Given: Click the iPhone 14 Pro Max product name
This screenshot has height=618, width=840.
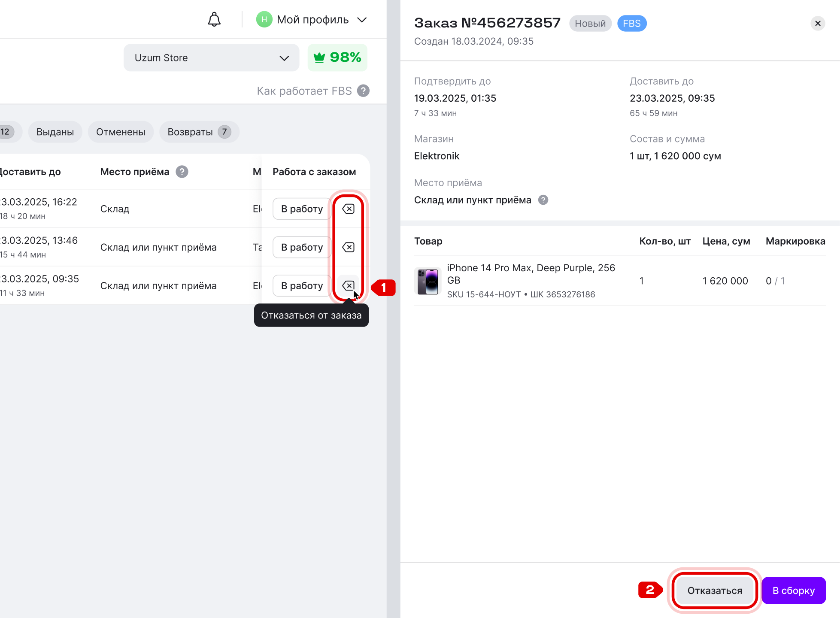Looking at the screenshot, I should click(x=531, y=274).
